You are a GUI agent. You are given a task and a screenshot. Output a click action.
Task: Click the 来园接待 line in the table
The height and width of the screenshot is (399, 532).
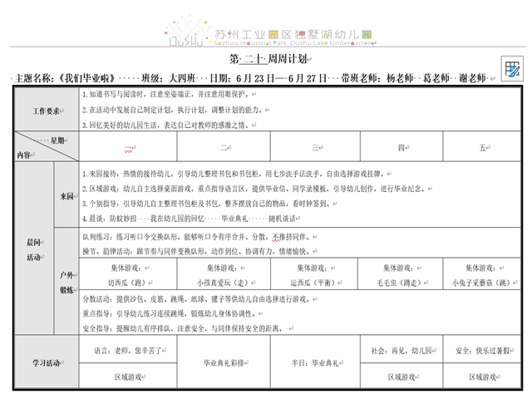tap(234, 174)
